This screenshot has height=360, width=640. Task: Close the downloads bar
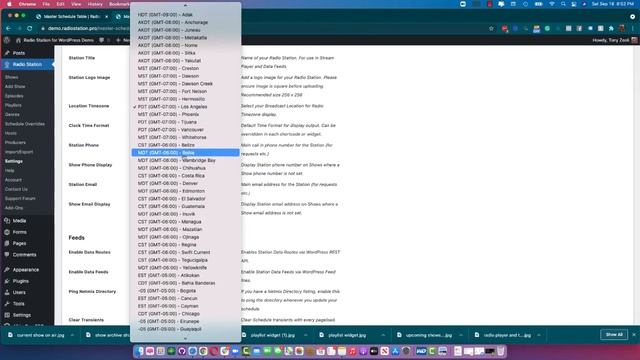point(634,335)
